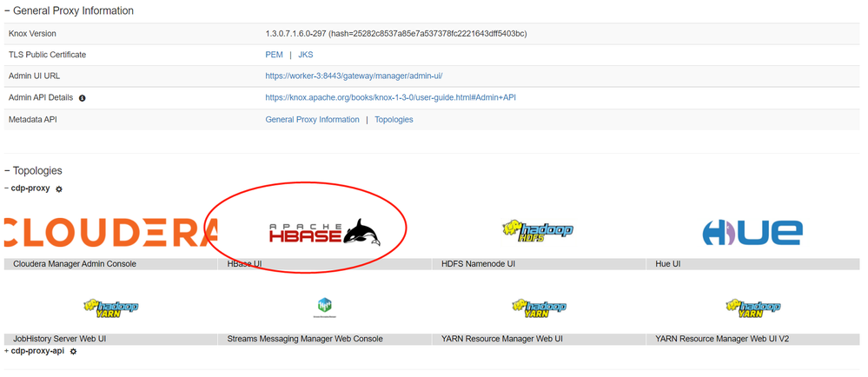Viewport: 868px width, 377px height.
Task: Click Streams Messaging Manager Web Console label
Action: pyautogui.click(x=305, y=339)
